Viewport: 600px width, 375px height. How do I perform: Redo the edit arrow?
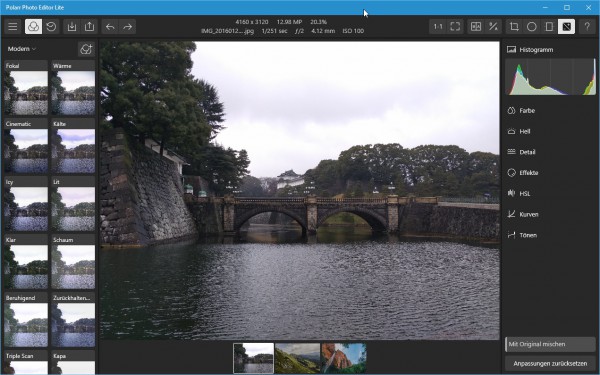(x=128, y=26)
